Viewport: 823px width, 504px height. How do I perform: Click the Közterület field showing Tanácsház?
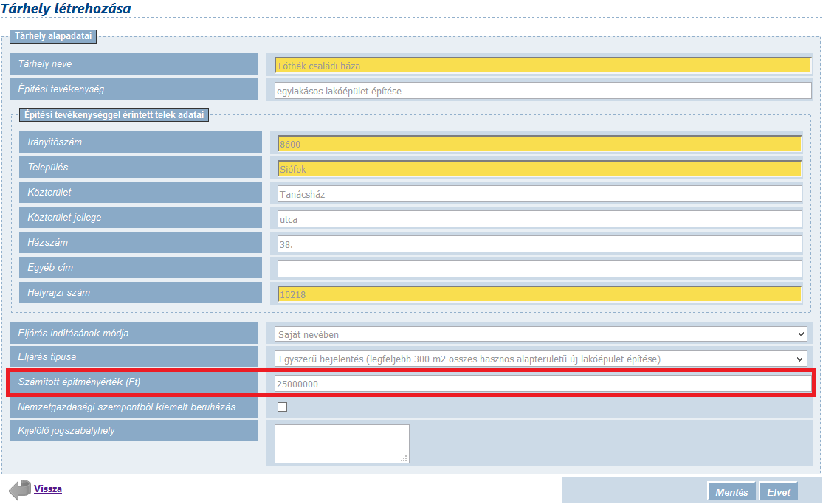tap(540, 194)
